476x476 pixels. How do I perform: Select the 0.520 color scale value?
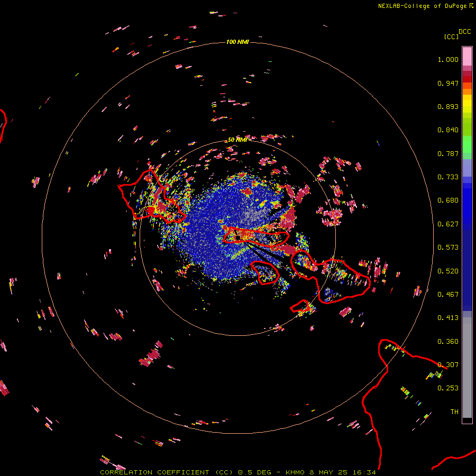tap(448, 271)
